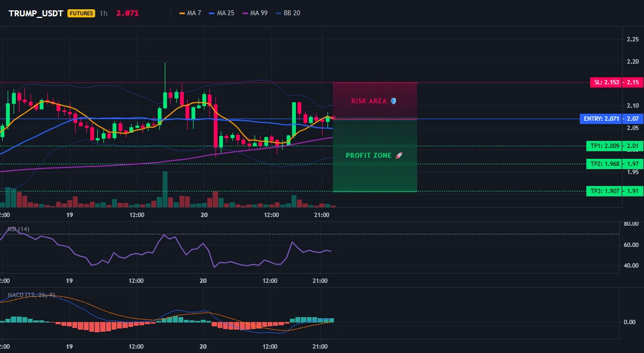Click the 20 date label on the RSI time axis
The height and width of the screenshot is (353, 644).
coord(203,281)
